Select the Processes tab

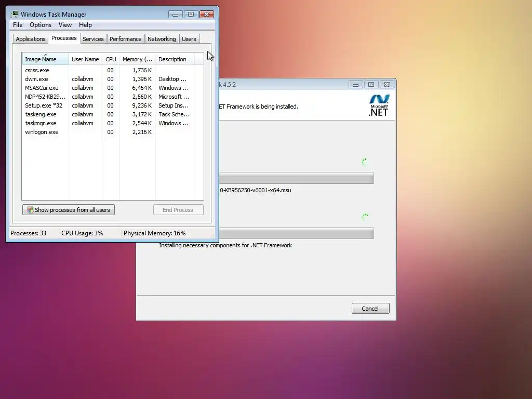[x=64, y=38]
